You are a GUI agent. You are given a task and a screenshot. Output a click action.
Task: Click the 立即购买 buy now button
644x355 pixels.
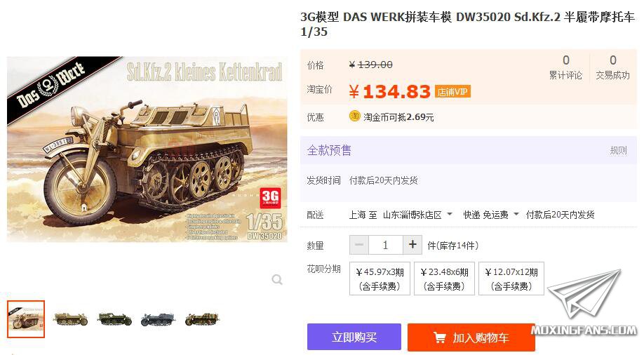354,337
